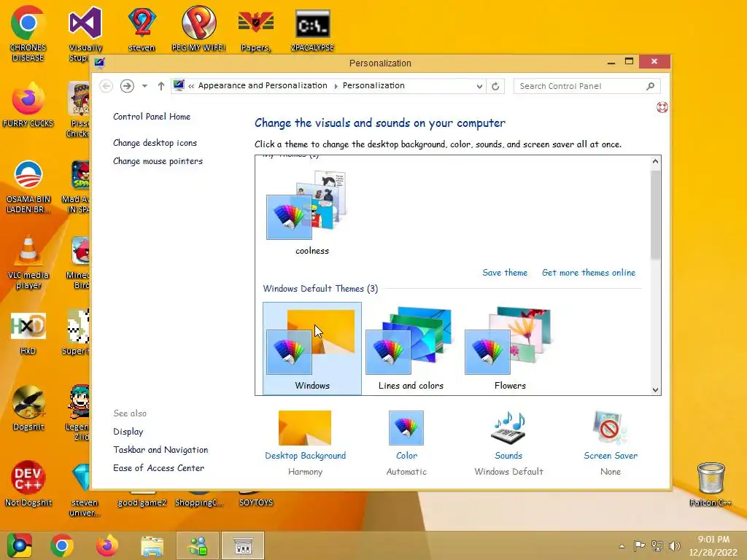Open Taskbar and Navigation link

[x=160, y=449]
